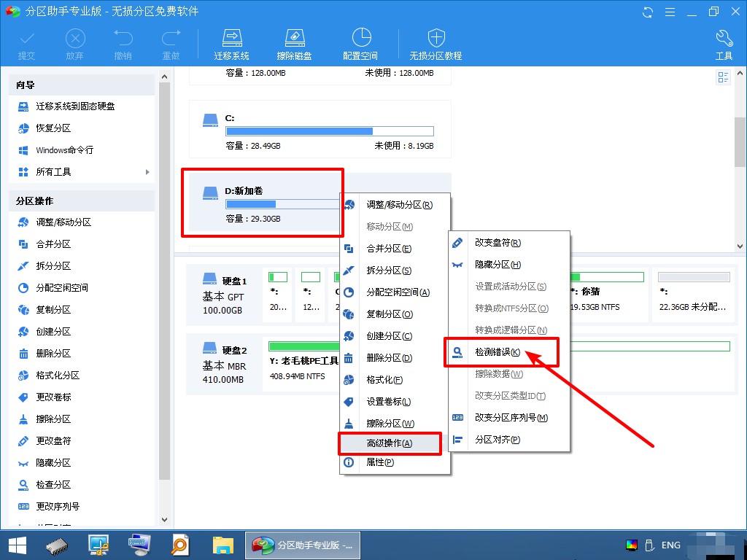Click the 拆分分区 icon in the sidebar
Image resolution: width=747 pixels, height=560 pixels.
(23, 265)
